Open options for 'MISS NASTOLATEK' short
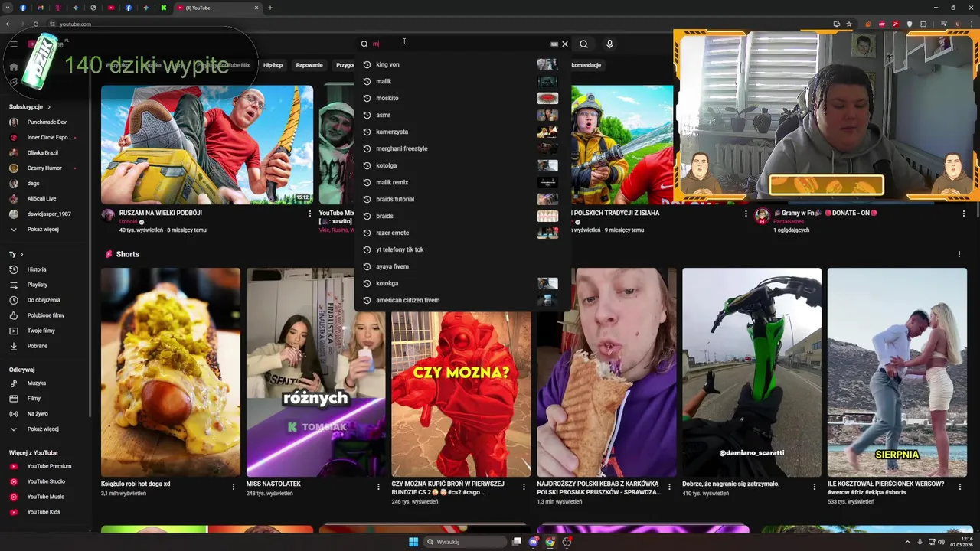 [x=378, y=487]
